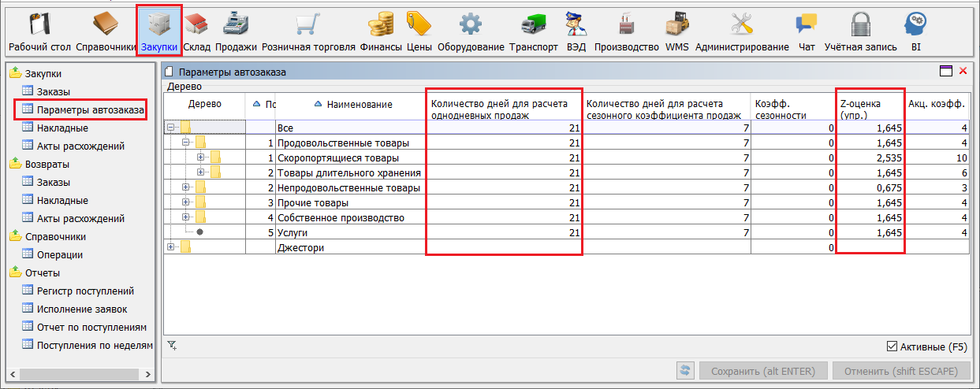Expand the Собственное производство node
The width and height of the screenshot is (980, 389).
[186, 217]
